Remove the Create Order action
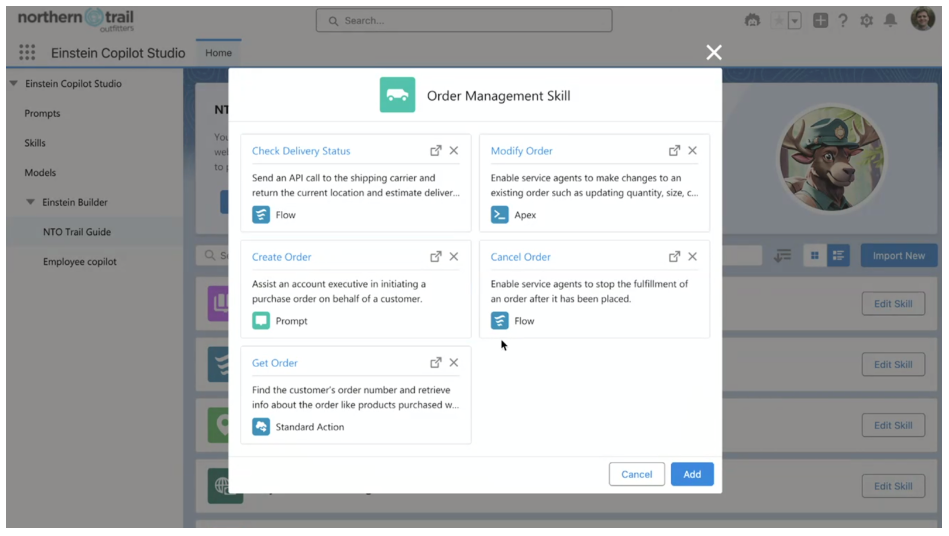The width and height of the screenshot is (949, 536). (454, 257)
